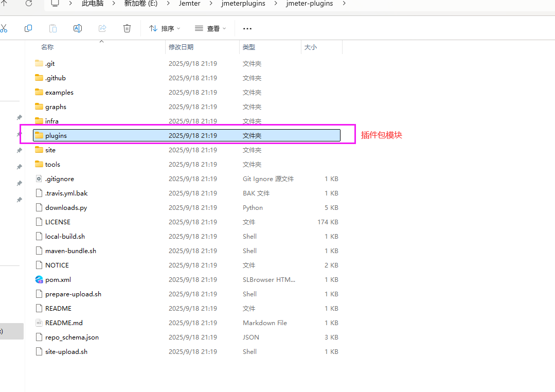Viewport: 555px width, 392px height.
Task: Click the 2 KB size of NOTICE
Action: [x=331, y=265]
